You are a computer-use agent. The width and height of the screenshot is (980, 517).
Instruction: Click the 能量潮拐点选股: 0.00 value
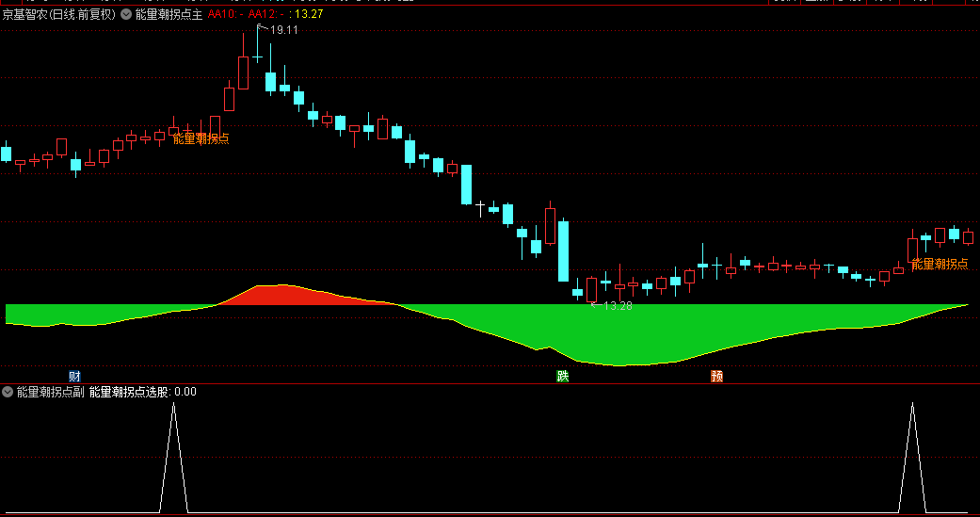click(142, 392)
